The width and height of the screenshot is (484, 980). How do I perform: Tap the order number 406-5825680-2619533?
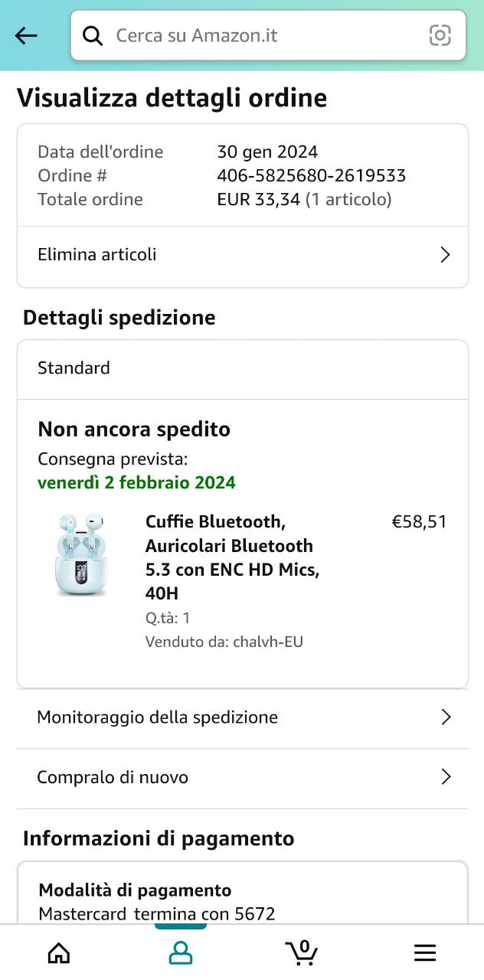coord(311,175)
